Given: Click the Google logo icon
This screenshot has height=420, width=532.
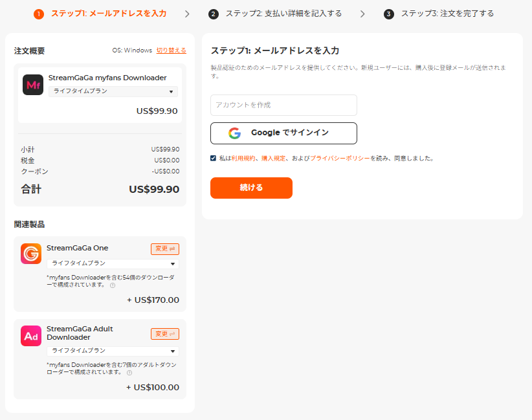Looking at the screenshot, I should [234, 133].
